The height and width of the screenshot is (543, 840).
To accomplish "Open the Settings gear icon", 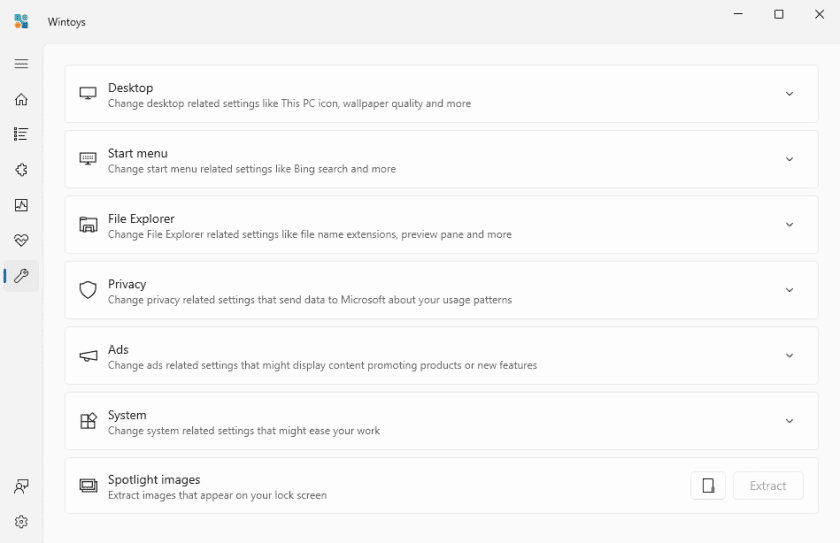I will click(21, 522).
